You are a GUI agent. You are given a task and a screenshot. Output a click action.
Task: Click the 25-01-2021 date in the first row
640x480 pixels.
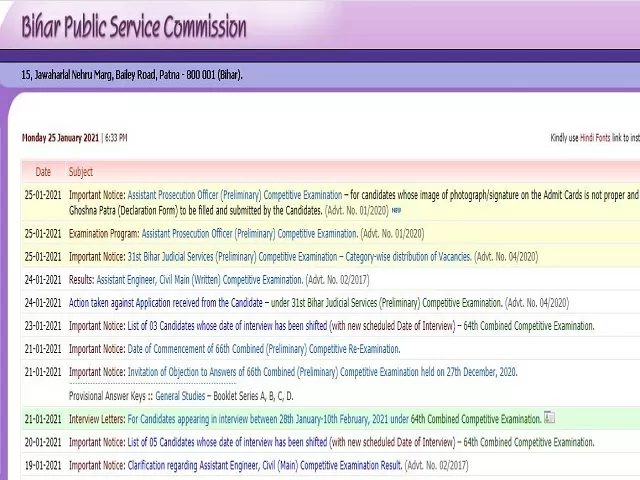point(43,195)
